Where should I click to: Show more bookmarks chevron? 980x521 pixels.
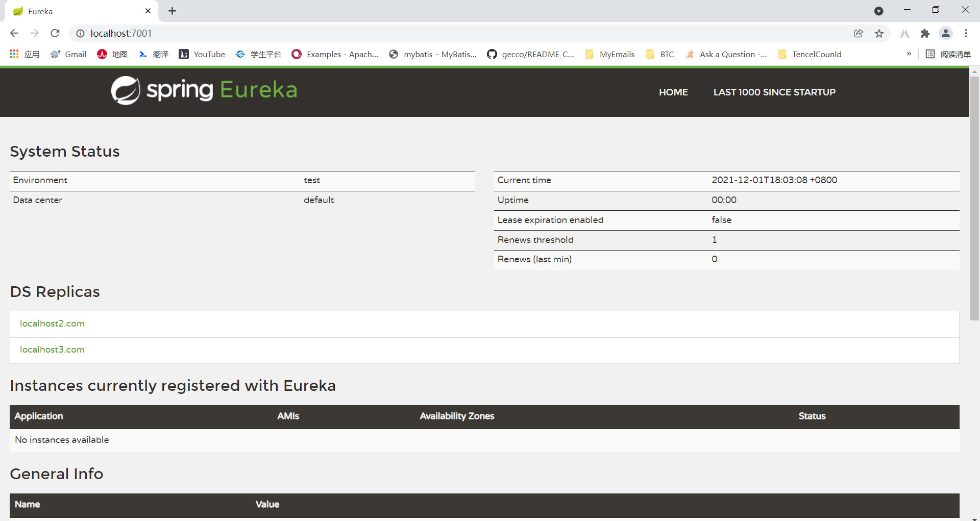pos(909,54)
